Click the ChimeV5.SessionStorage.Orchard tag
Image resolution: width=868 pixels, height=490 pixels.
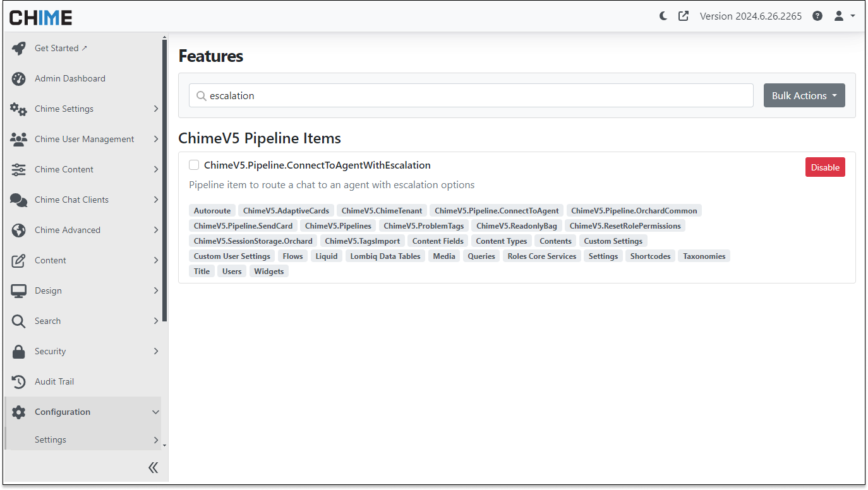tap(253, 241)
